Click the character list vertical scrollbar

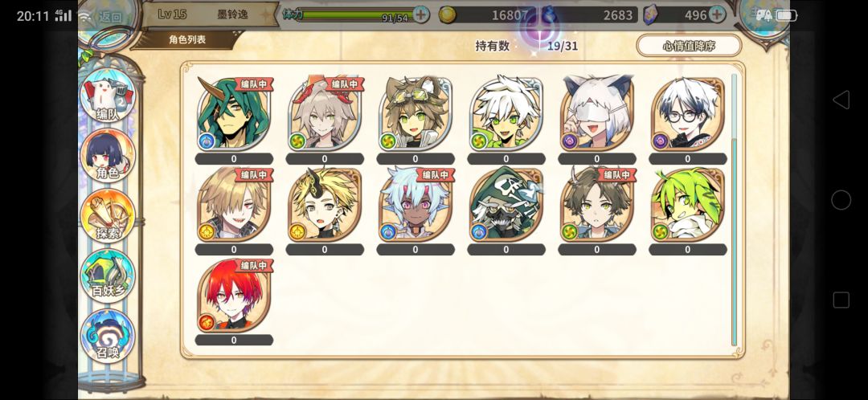(734, 209)
